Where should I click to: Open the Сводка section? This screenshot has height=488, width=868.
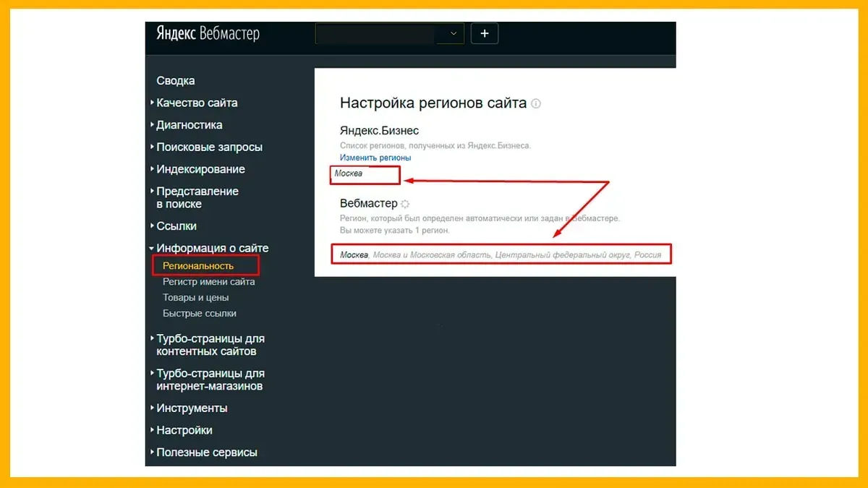[176, 81]
